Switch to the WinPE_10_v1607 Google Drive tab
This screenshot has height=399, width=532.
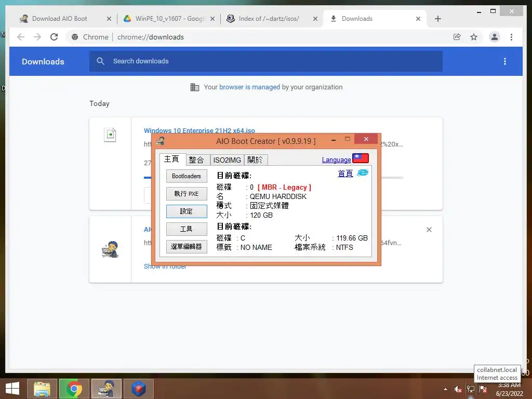coord(169,19)
